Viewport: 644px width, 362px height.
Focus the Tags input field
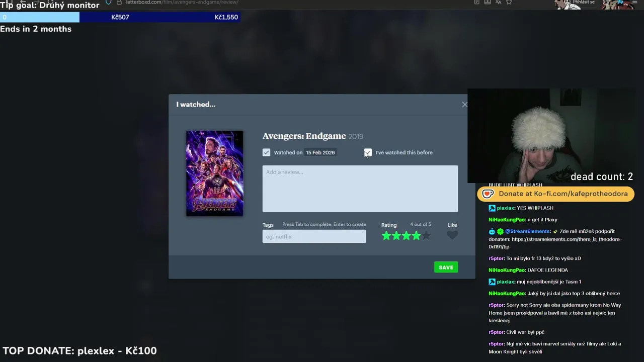(x=314, y=236)
